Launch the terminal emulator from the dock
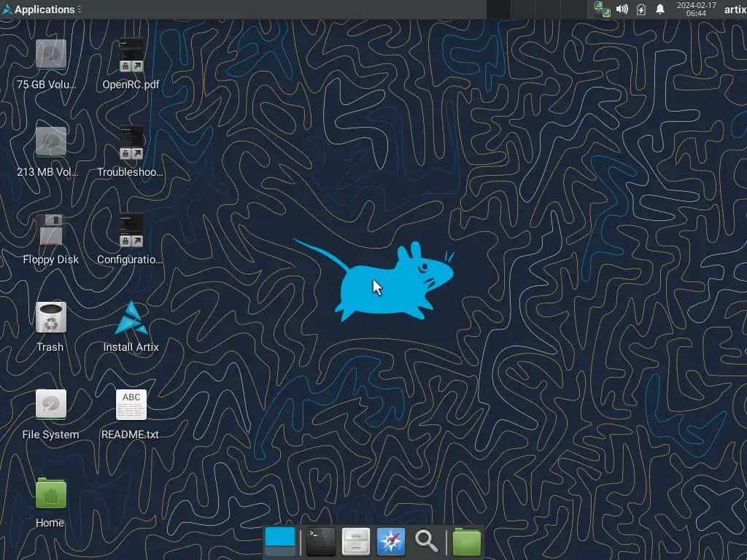Image resolution: width=747 pixels, height=560 pixels. coord(320,542)
